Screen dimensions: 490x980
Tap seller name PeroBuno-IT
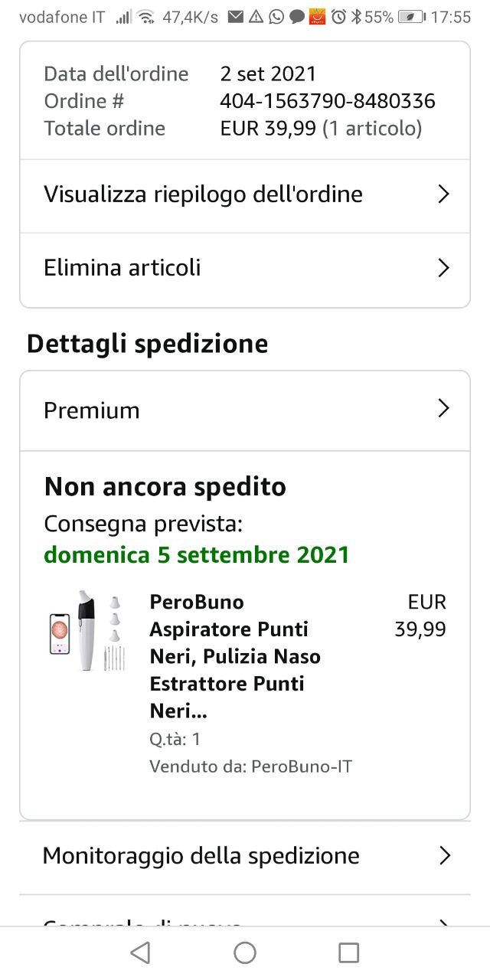click(x=302, y=766)
